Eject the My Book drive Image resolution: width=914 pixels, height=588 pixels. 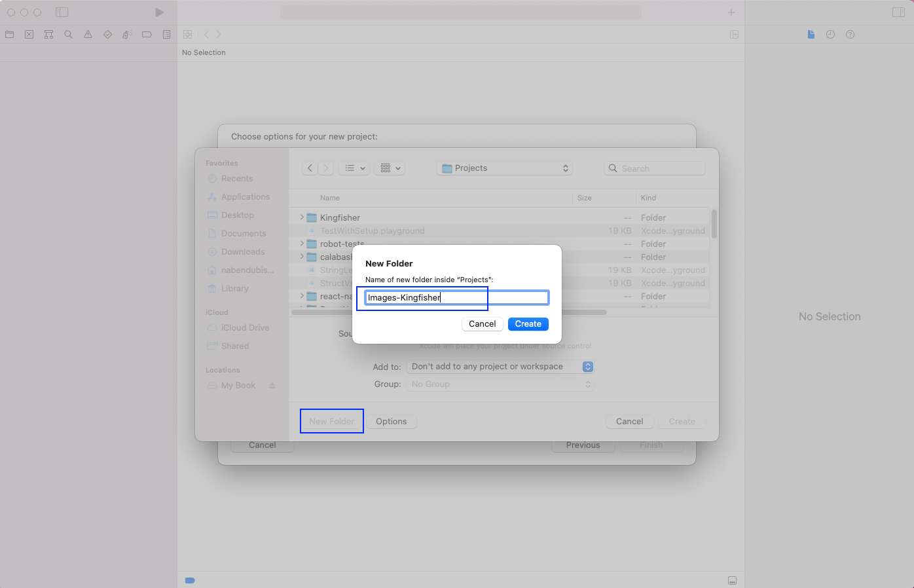click(272, 386)
